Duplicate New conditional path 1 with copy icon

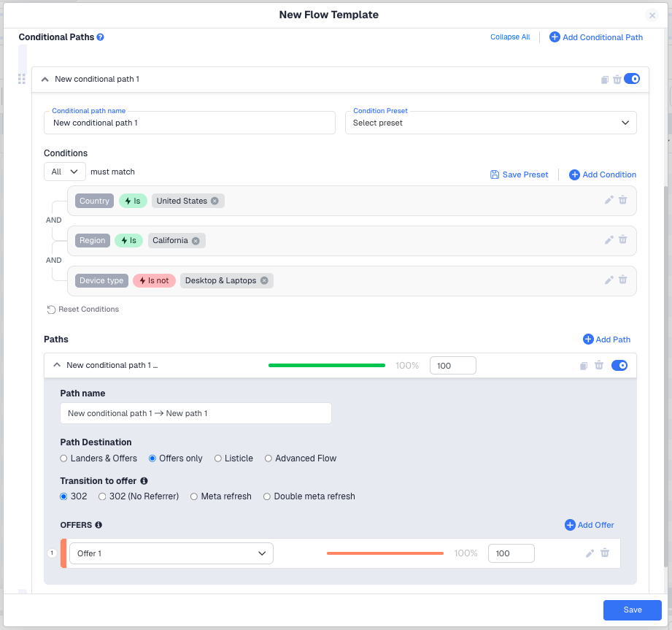coord(604,80)
